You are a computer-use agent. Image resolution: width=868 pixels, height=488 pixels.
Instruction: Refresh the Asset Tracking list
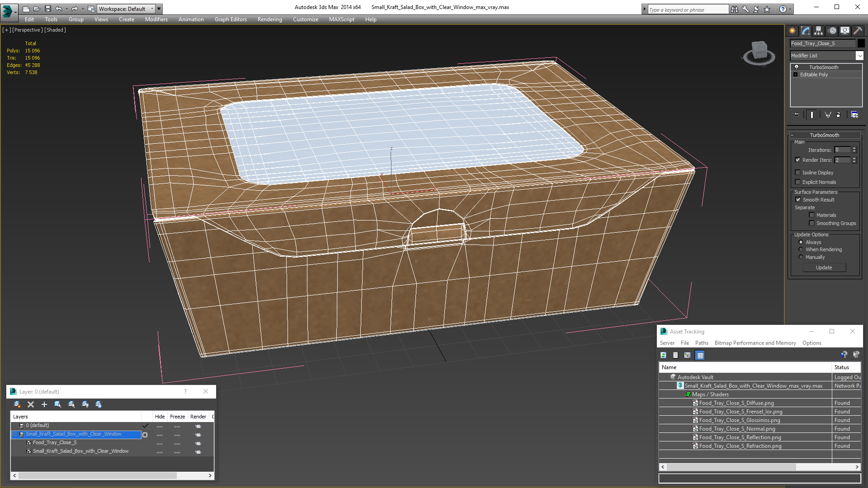tap(663, 355)
